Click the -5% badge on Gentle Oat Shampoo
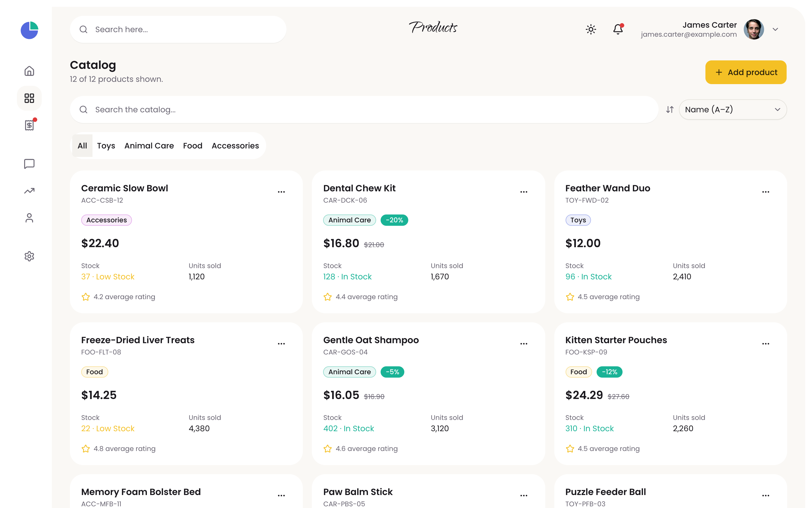The width and height of the screenshot is (812, 508). point(392,372)
